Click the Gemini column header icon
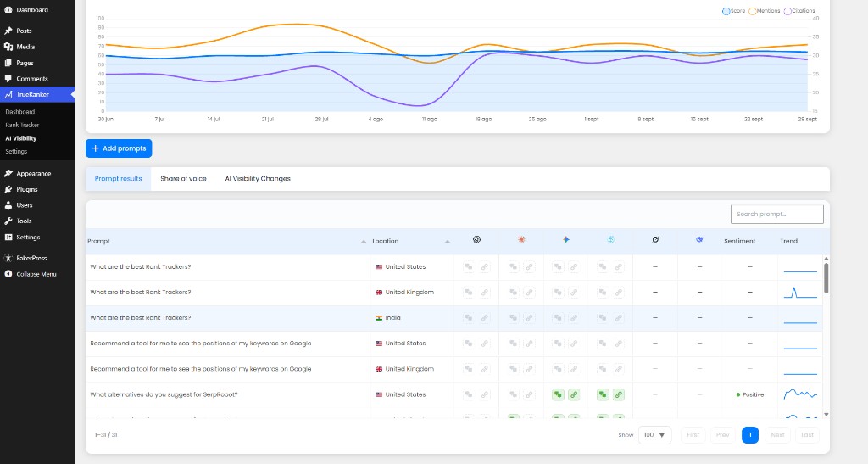The height and width of the screenshot is (464, 868). point(565,240)
